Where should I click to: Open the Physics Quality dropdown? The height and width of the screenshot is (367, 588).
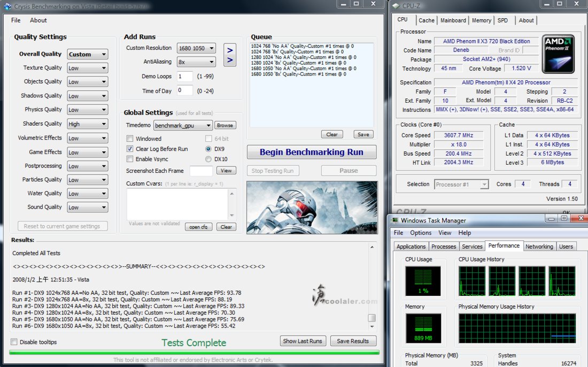coord(88,110)
